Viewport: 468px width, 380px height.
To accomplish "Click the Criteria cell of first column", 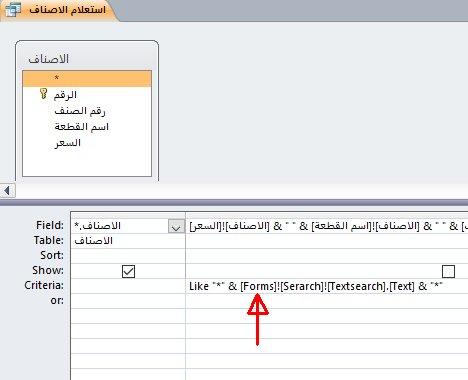I will [x=128, y=286].
